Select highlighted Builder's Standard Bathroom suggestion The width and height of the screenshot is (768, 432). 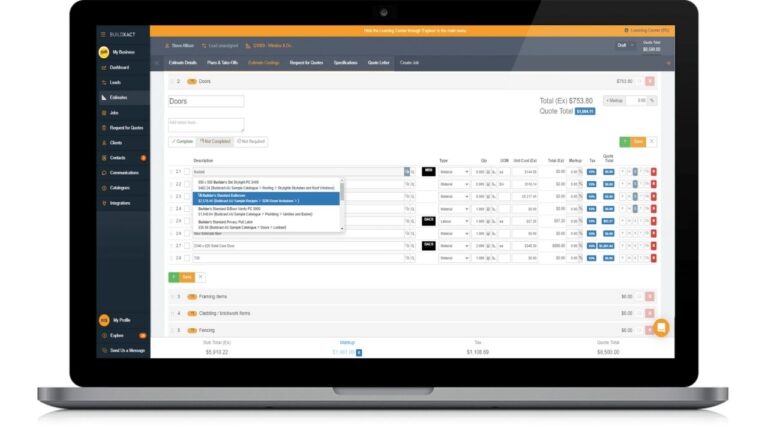pyautogui.click(x=267, y=198)
